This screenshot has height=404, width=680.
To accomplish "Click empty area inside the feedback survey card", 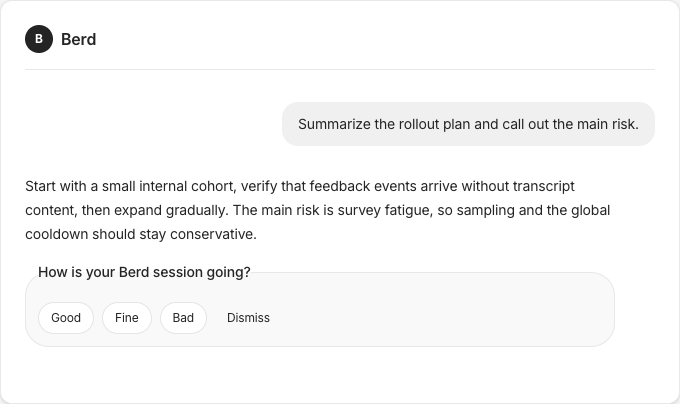I will [x=434, y=316].
